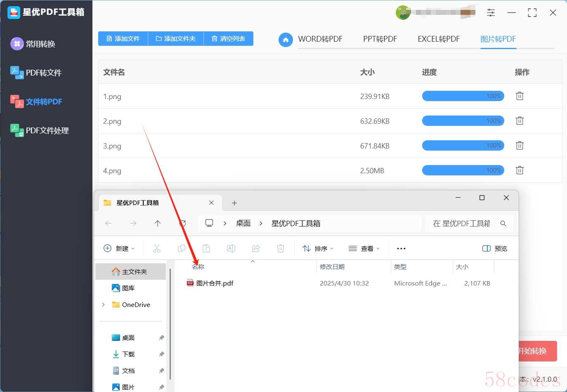Open PDF文件处理 in sidebar
This screenshot has height=392, width=567.
[x=40, y=130]
